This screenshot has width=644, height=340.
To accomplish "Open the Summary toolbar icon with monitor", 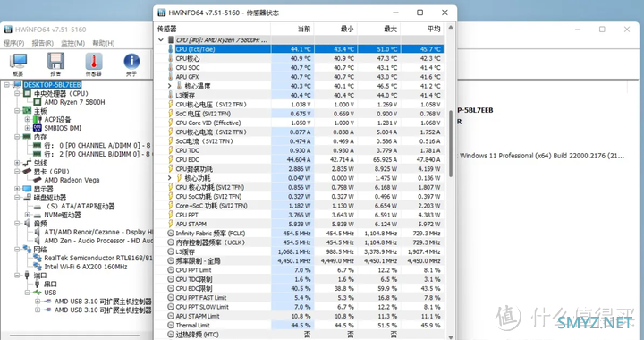I will tap(18, 64).
